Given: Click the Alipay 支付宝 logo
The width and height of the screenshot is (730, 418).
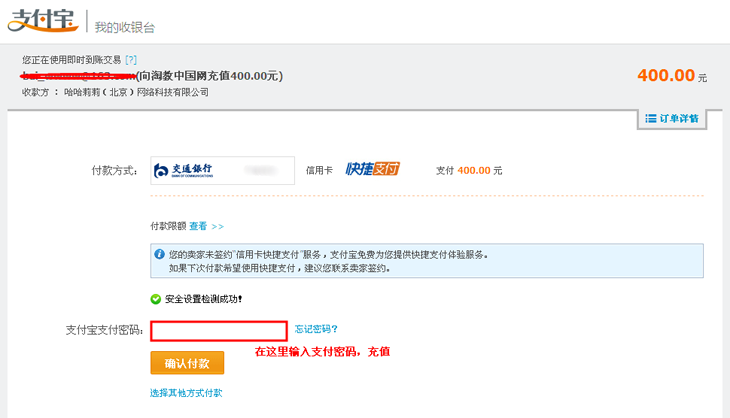Looking at the screenshot, I should pyautogui.click(x=43, y=21).
